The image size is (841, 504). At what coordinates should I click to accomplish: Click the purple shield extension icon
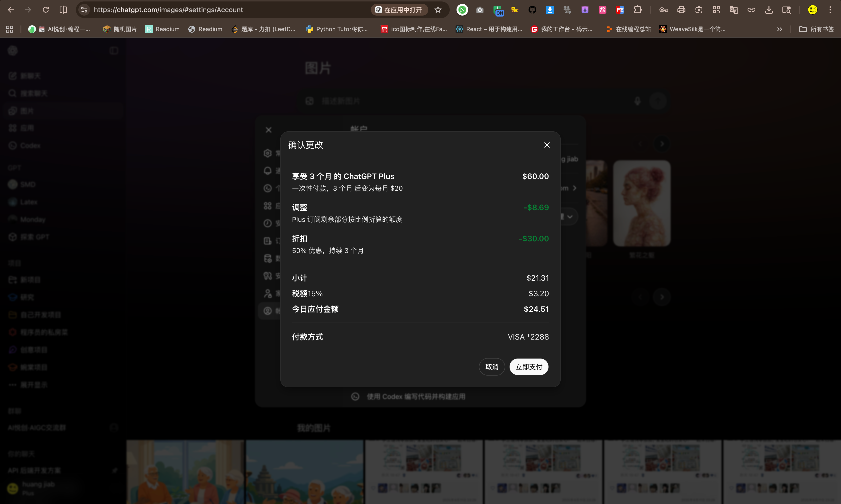(x=585, y=10)
